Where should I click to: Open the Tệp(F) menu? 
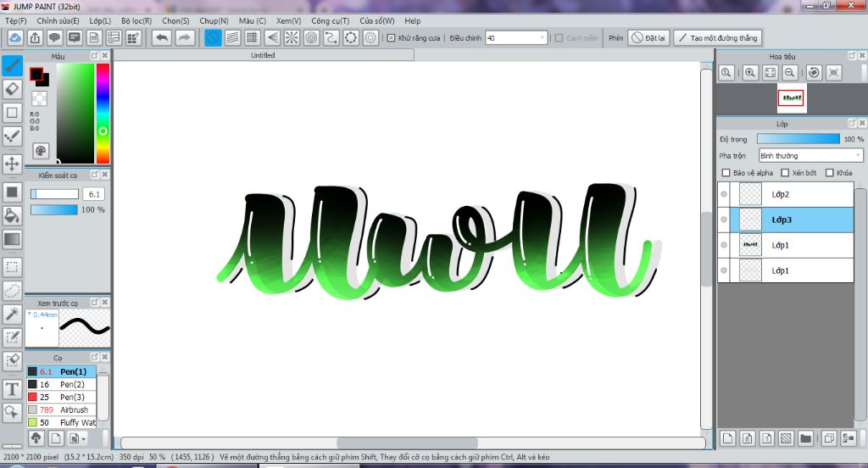[x=16, y=20]
